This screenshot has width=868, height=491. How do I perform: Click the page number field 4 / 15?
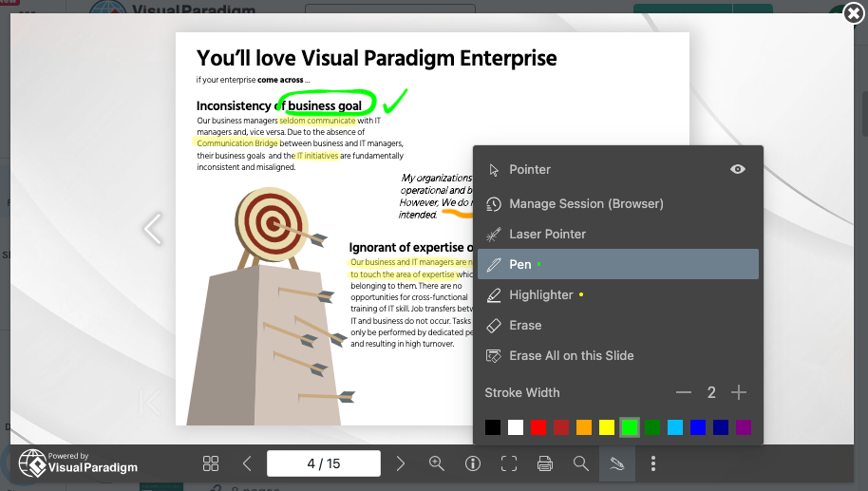pyautogui.click(x=324, y=463)
